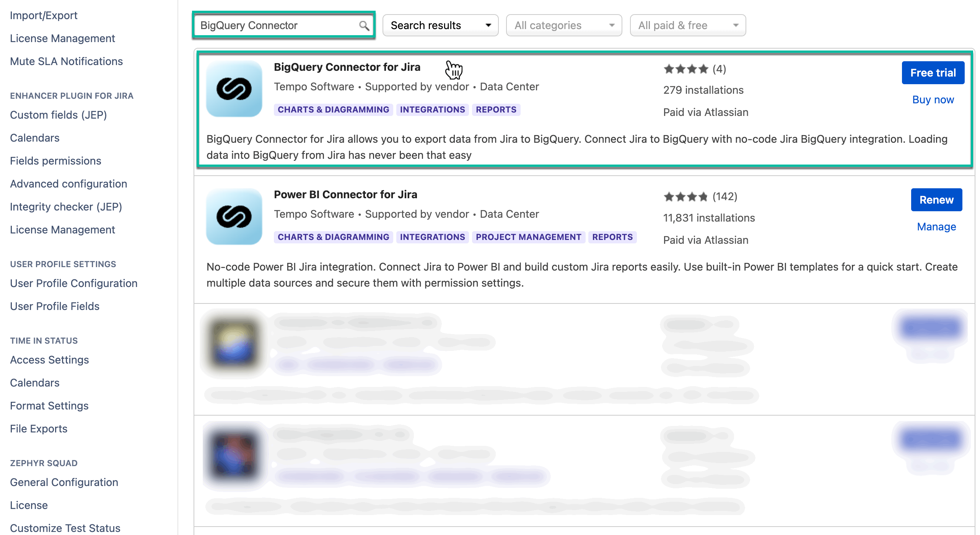Open User Profile Fields
Screen dimensions: 980x535
pyautogui.click(x=55, y=306)
